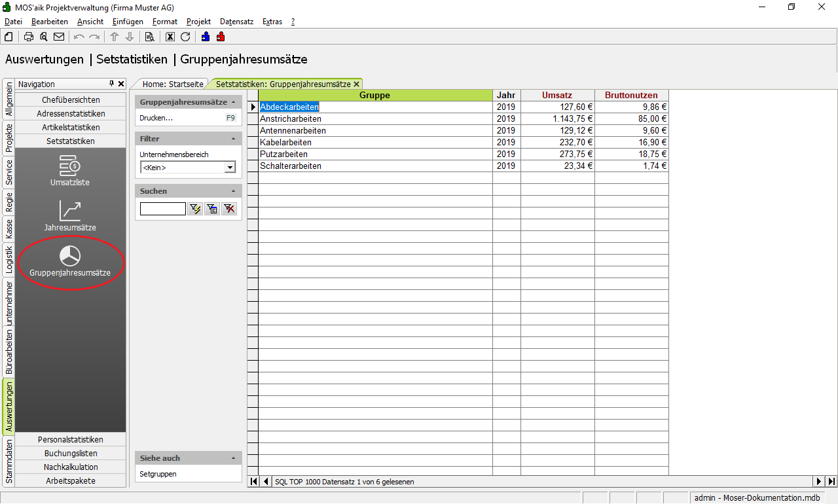
Task: Switch to the Home: Startseite tab
Action: pyautogui.click(x=173, y=84)
